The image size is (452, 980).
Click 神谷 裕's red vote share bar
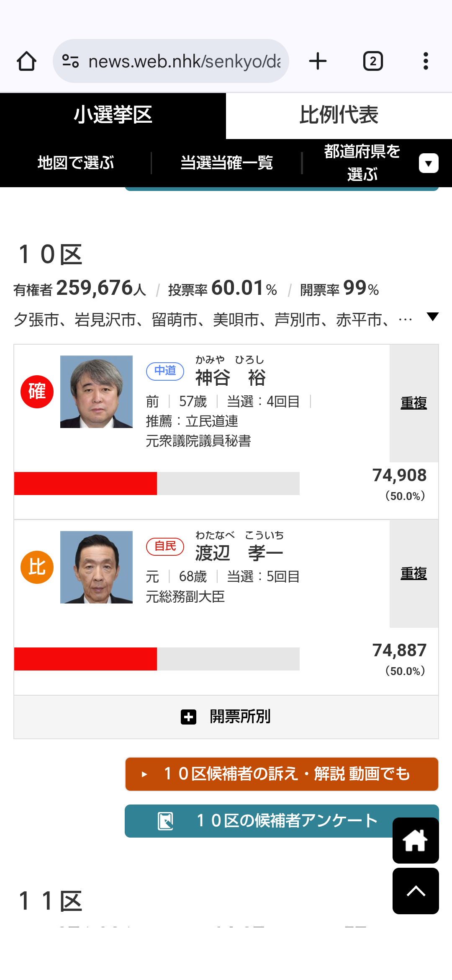coord(85,483)
